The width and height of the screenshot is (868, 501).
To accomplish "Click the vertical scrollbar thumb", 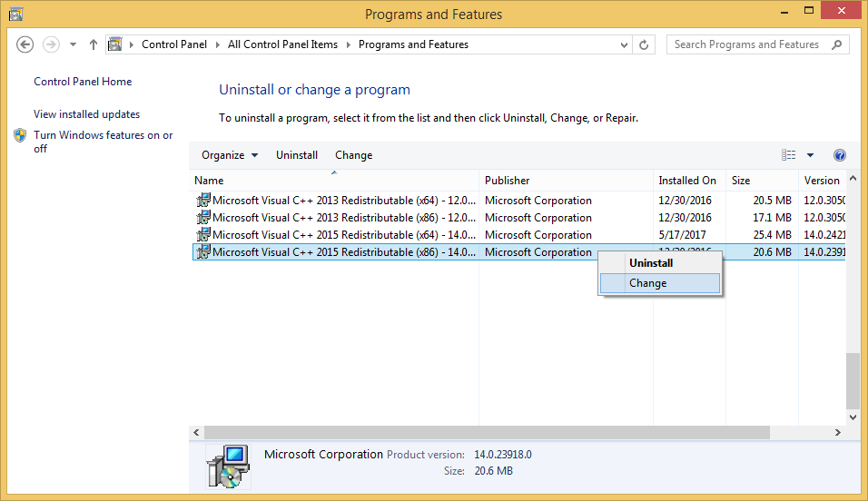I will click(x=853, y=381).
